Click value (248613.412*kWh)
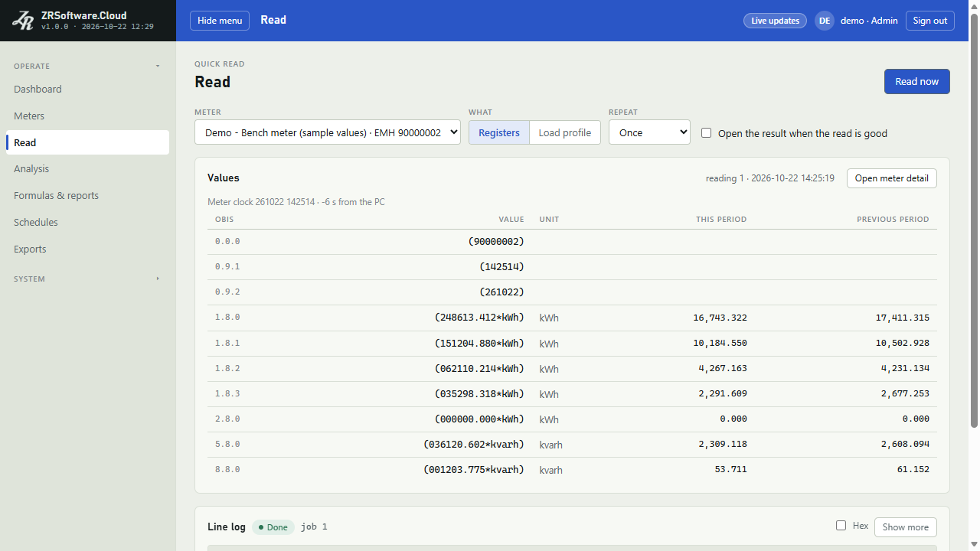 tap(479, 318)
